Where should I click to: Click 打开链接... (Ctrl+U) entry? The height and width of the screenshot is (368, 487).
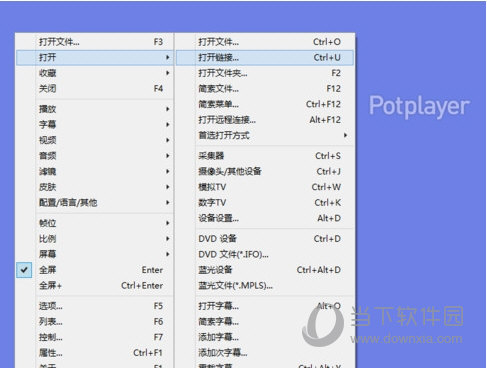click(265, 57)
